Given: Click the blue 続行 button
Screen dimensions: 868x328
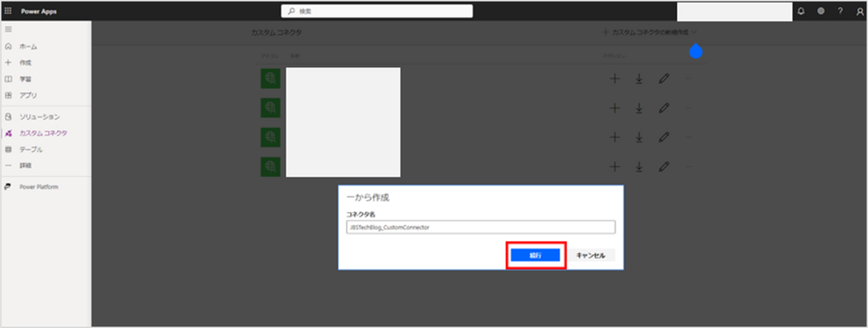Looking at the screenshot, I should [535, 256].
